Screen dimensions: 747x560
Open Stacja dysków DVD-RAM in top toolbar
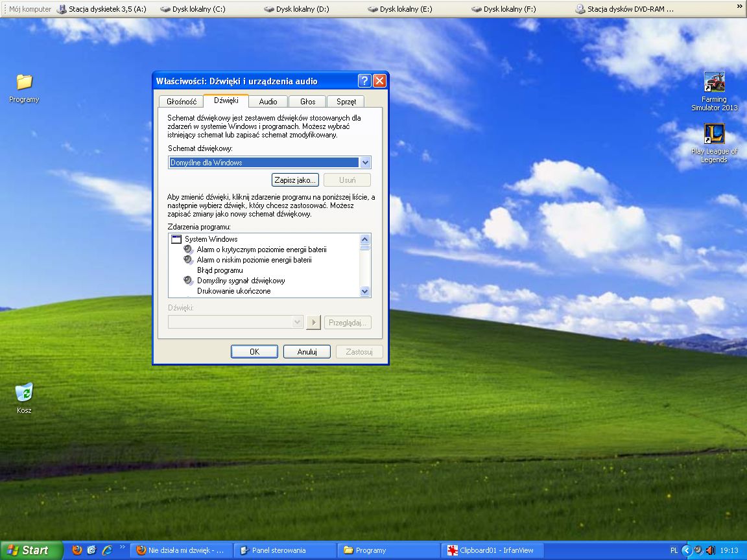pos(624,9)
